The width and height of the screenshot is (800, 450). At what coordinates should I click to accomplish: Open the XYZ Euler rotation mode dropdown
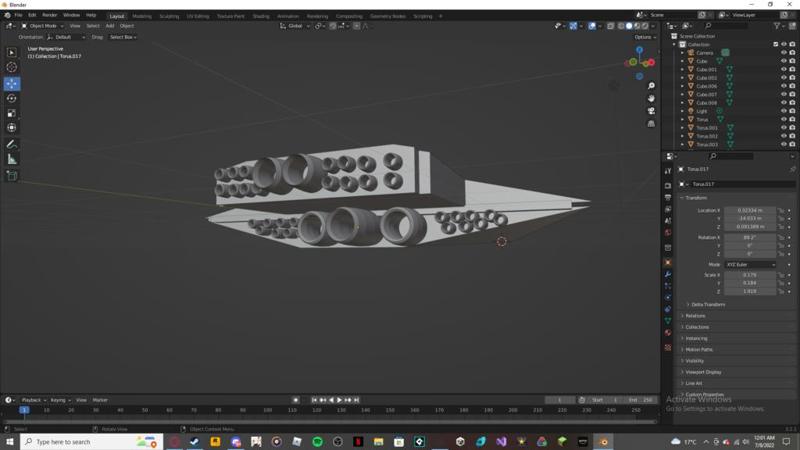pyautogui.click(x=750, y=265)
